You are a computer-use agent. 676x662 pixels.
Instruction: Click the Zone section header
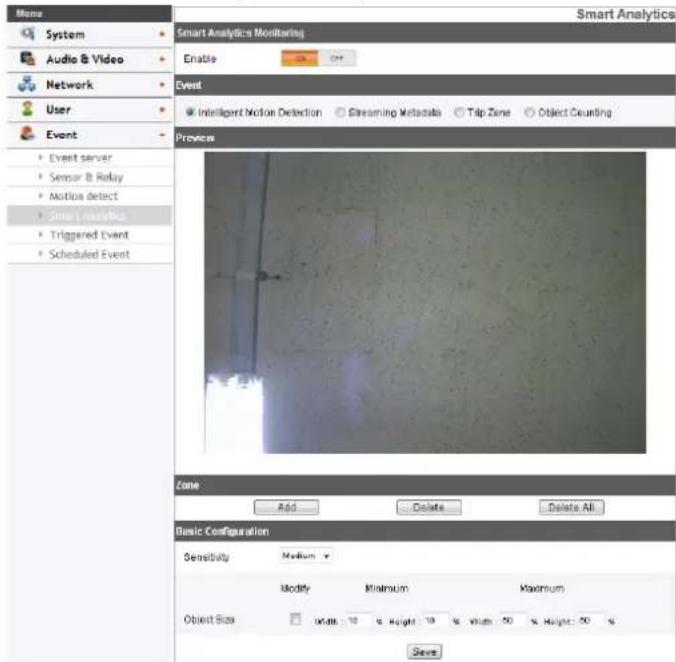pos(425,485)
